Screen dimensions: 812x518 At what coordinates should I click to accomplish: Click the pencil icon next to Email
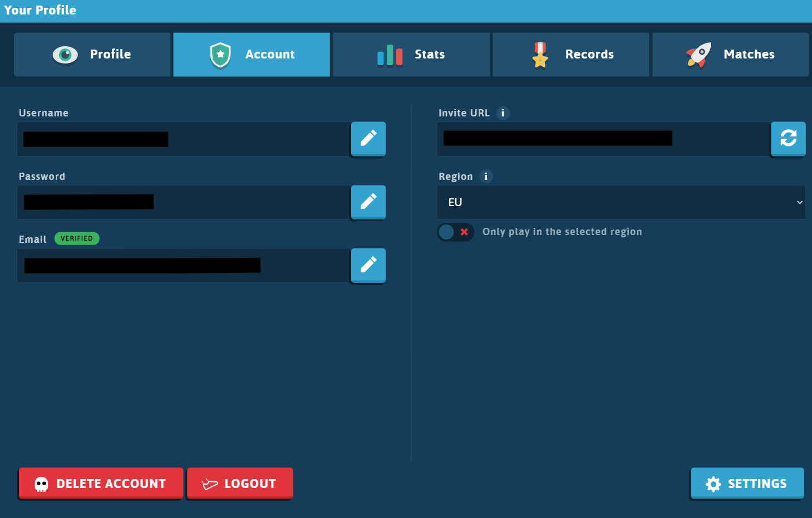click(368, 265)
